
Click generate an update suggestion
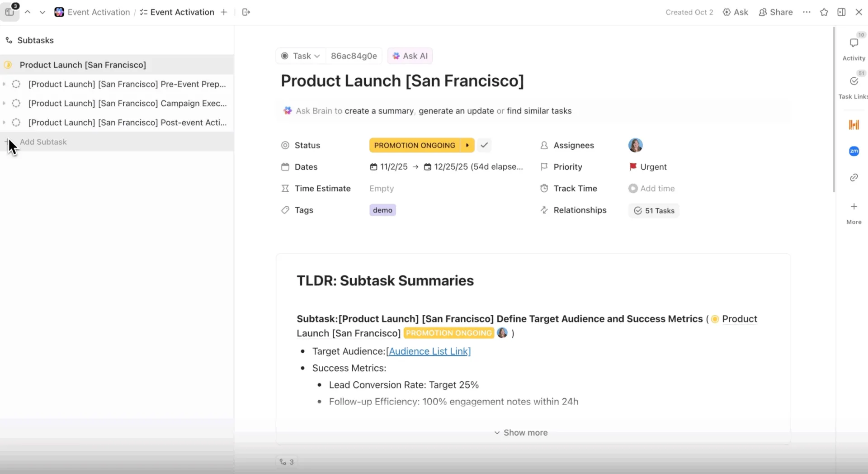coord(456,111)
